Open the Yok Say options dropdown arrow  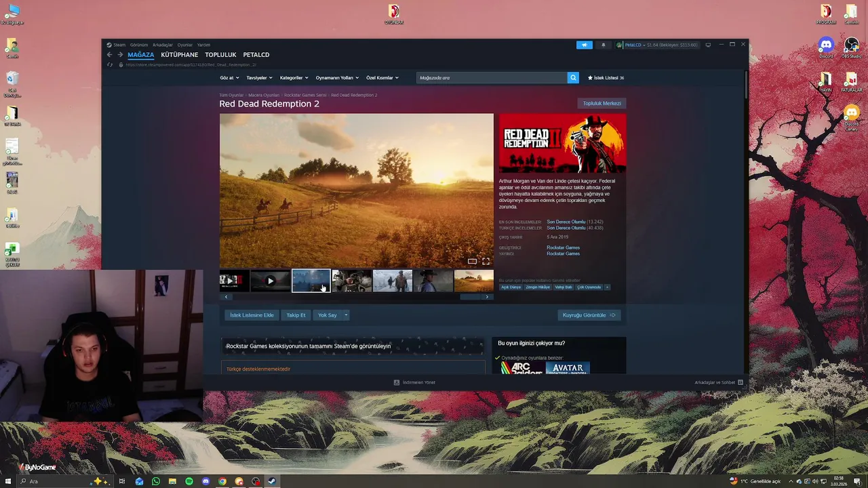(346, 315)
